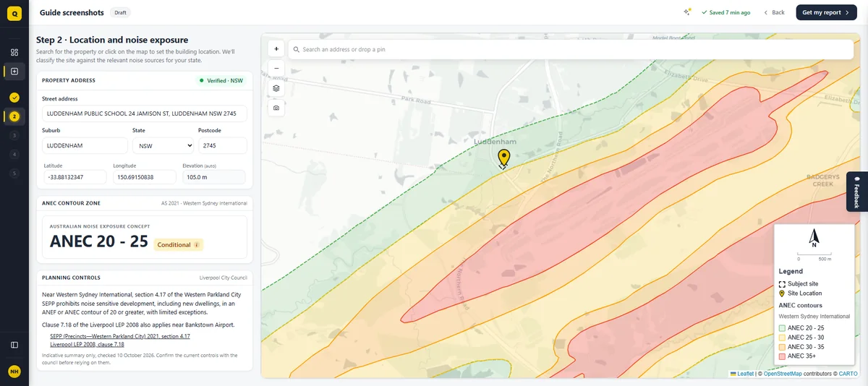
Task: Click the ANEC 20 - 25 zone heading
Action: (99, 241)
